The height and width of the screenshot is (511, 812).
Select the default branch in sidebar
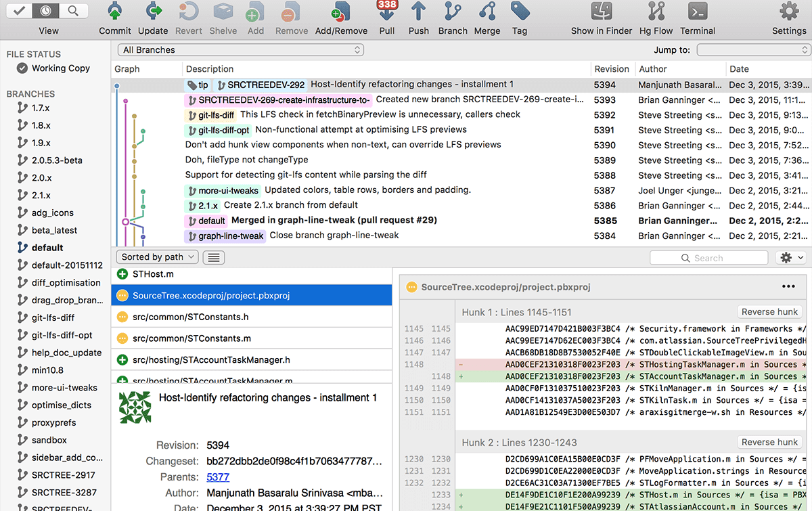[x=47, y=248]
